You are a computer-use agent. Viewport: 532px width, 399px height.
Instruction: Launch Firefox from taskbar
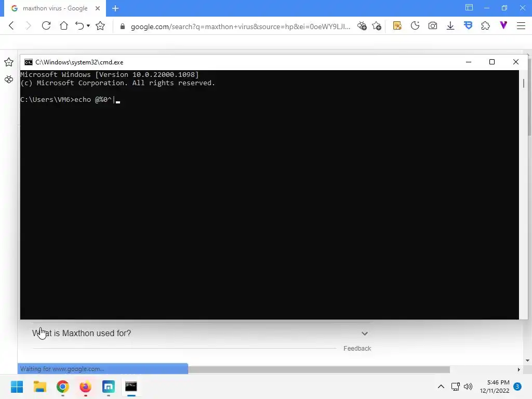[86, 387]
